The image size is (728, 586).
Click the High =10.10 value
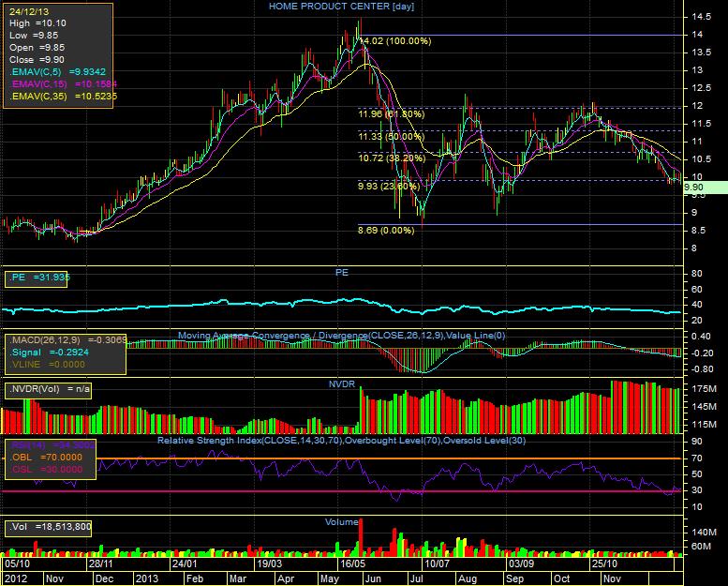(37, 23)
